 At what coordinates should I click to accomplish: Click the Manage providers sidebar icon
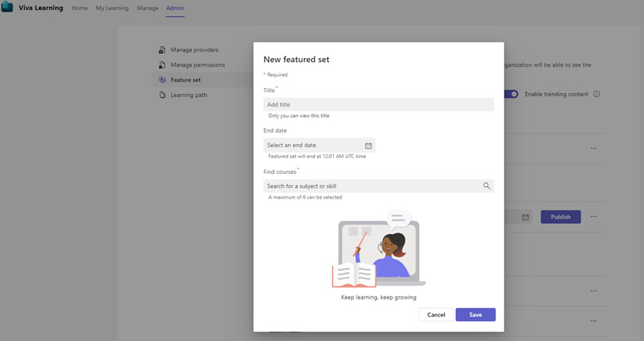coord(162,50)
